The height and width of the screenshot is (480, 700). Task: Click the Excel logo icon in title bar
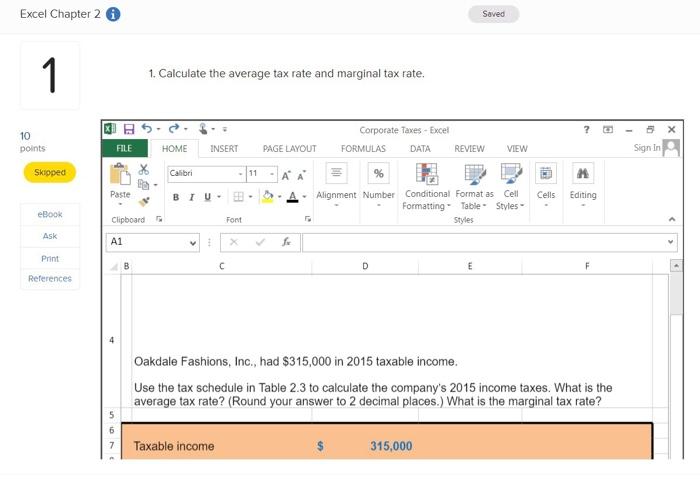pyautogui.click(x=110, y=129)
